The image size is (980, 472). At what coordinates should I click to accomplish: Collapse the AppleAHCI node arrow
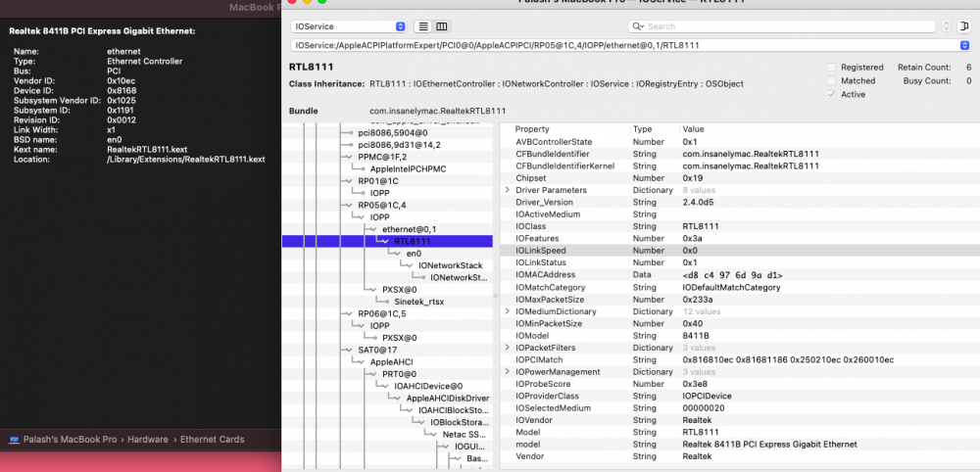tap(359, 362)
